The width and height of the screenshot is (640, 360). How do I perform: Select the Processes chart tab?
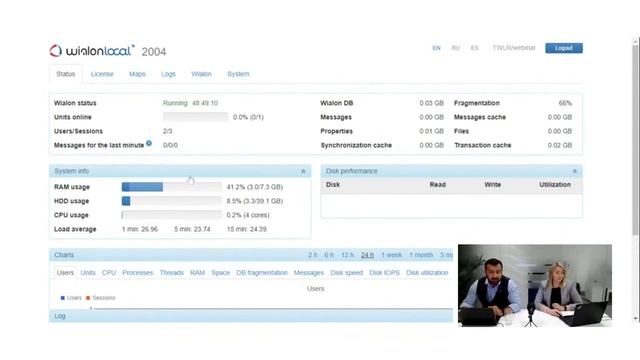(x=138, y=273)
